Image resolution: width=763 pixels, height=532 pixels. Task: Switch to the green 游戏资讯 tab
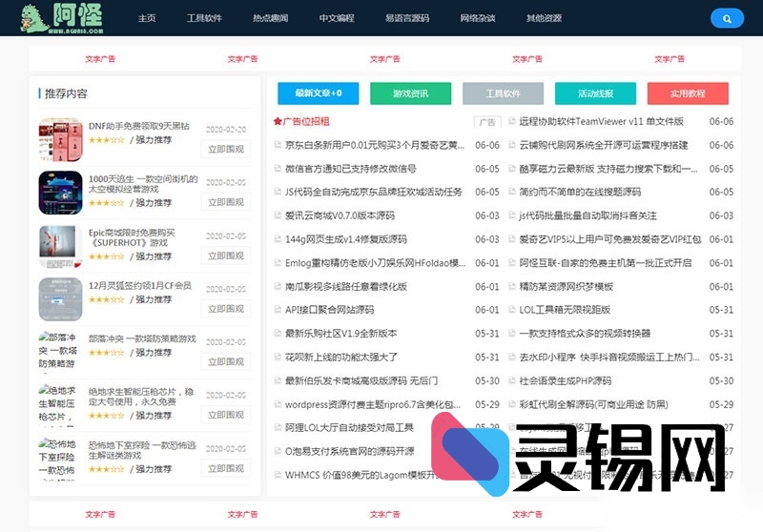[411, 93]
